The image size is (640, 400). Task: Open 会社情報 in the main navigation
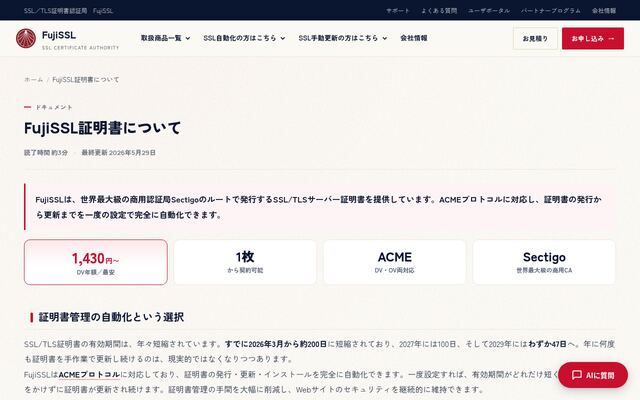tap(413, 38)
